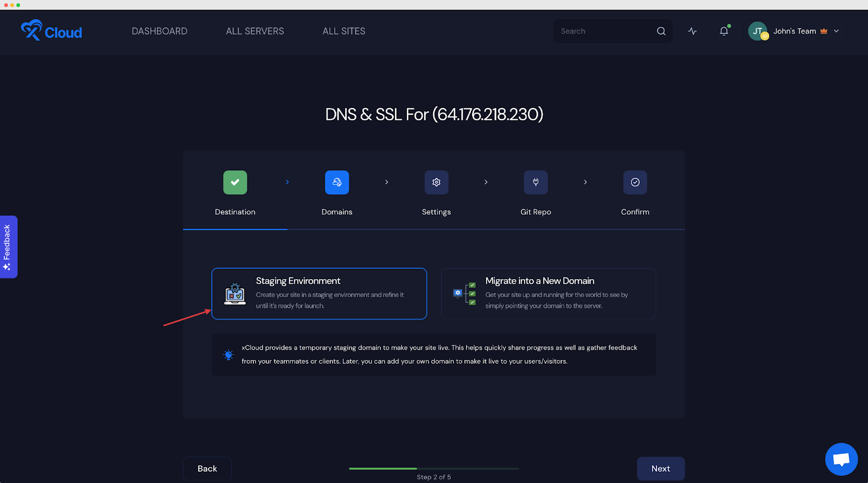The height and width of the screenshot is (483, 868).
Task: Click the Git Repo step label
Action: click(535, 212)
